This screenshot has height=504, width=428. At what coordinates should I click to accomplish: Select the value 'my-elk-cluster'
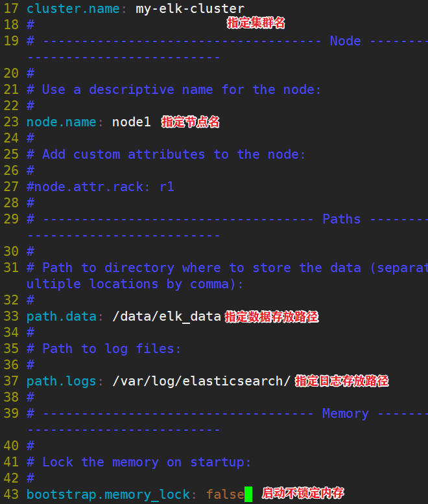pyautogui.click(x=190, y=8)
